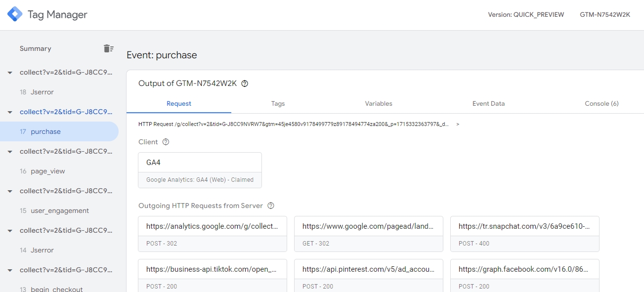This screenshot has height=292, width=644.
Task: Click collect request text above 16 page_view
Action: (x=66, y=151)
